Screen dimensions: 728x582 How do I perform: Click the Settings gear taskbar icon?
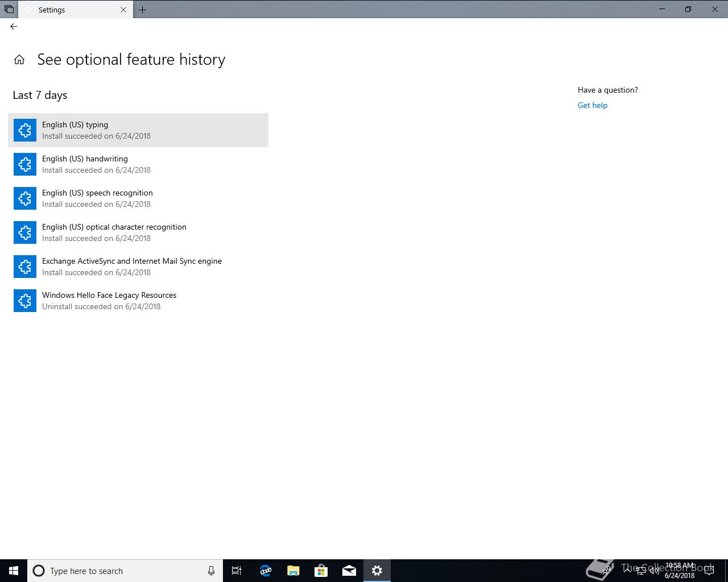377,571
